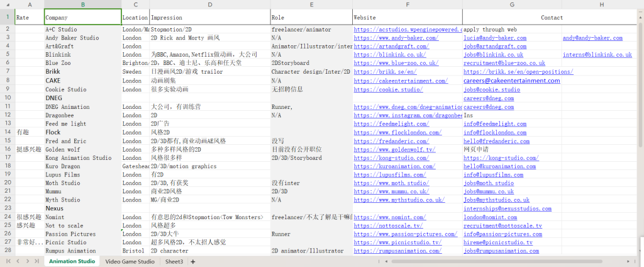Select the DNEG Animation cell
The height and width of the screenshot is (267, 644).
[82, 107]
